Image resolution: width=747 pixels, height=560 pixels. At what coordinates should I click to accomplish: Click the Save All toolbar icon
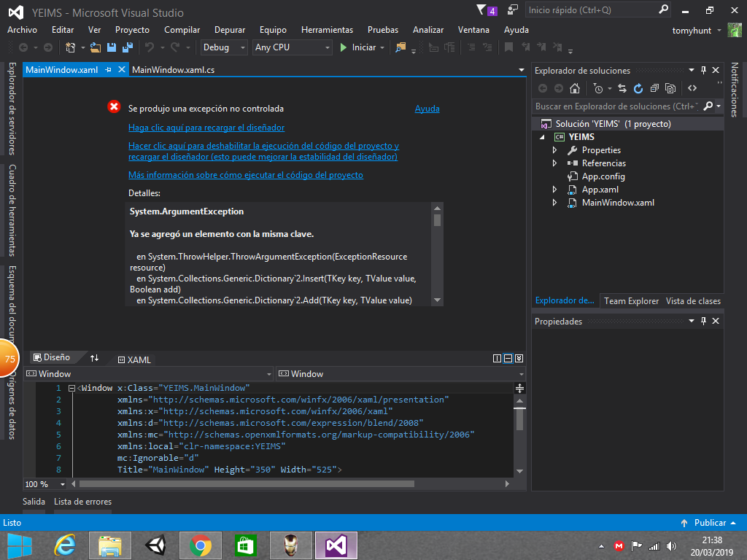(x=127, y=47)
